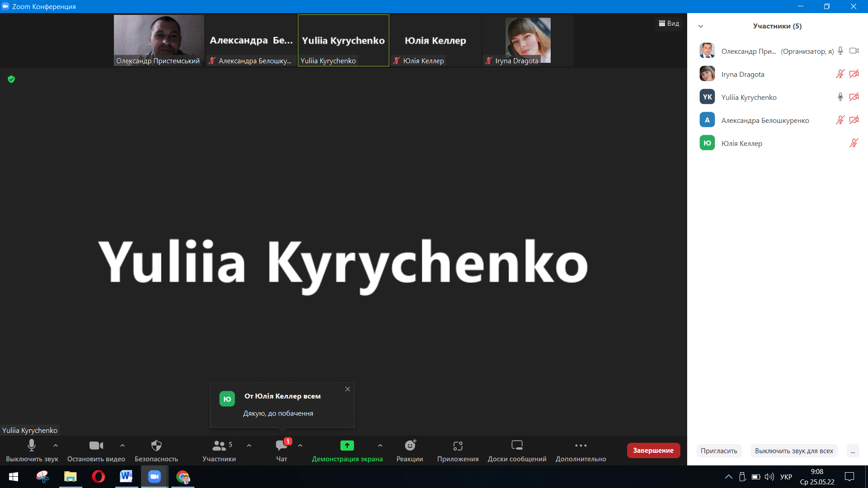Open volume control in system tray
Image resolution: width=868 pixels, height=488 pixels.
(769, 477)
